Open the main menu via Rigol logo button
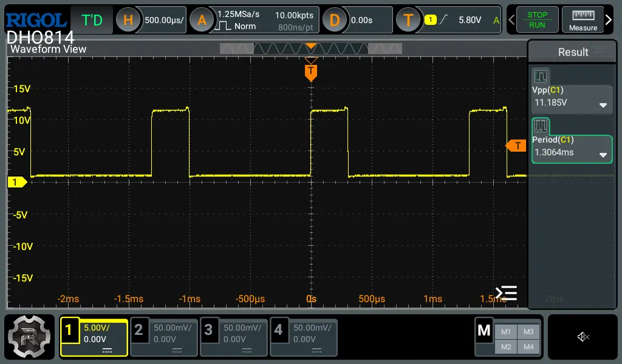The image size is (622, 364). (x=29, y=337)
